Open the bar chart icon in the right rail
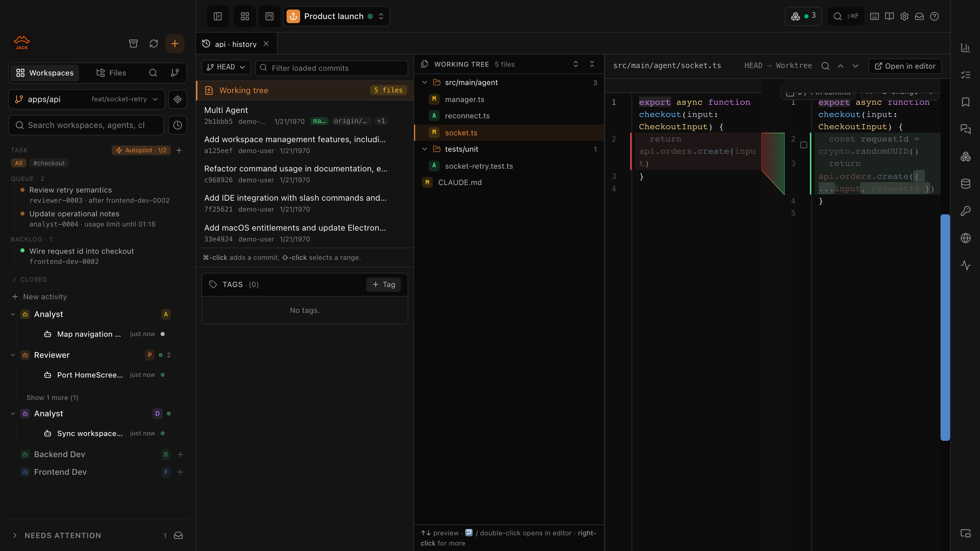 tap(966, 48)
